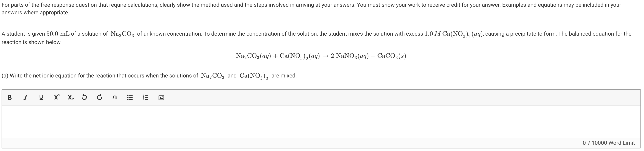
Task: Redo the last undone edit
Action: click(100, 97)
